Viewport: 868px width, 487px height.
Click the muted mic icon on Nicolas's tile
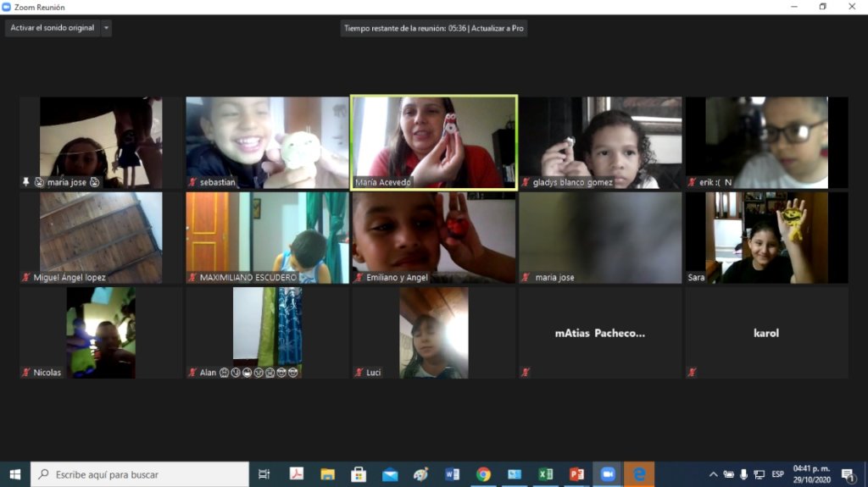pyautogui.click(x=26, y=372)
